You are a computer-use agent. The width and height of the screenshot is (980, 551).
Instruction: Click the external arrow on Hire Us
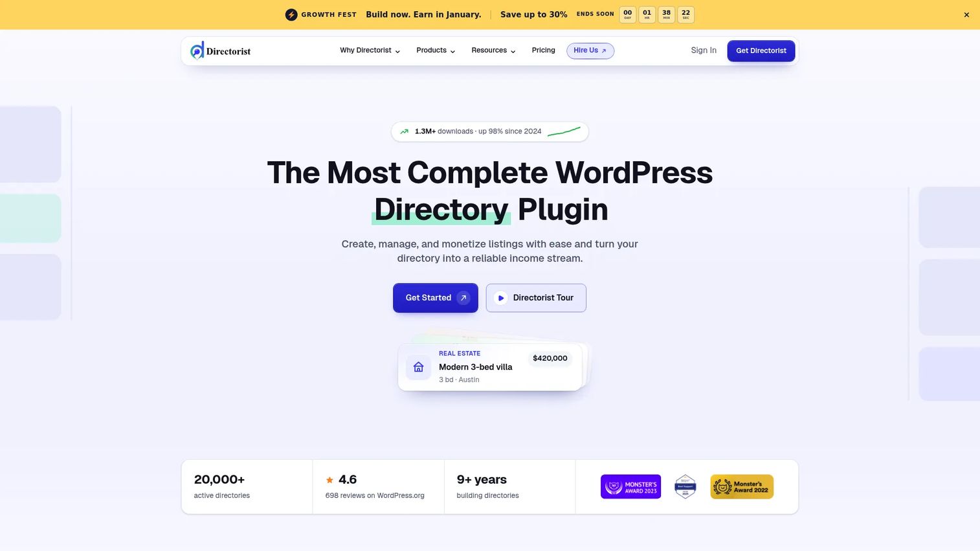click(x=604, y=51)
